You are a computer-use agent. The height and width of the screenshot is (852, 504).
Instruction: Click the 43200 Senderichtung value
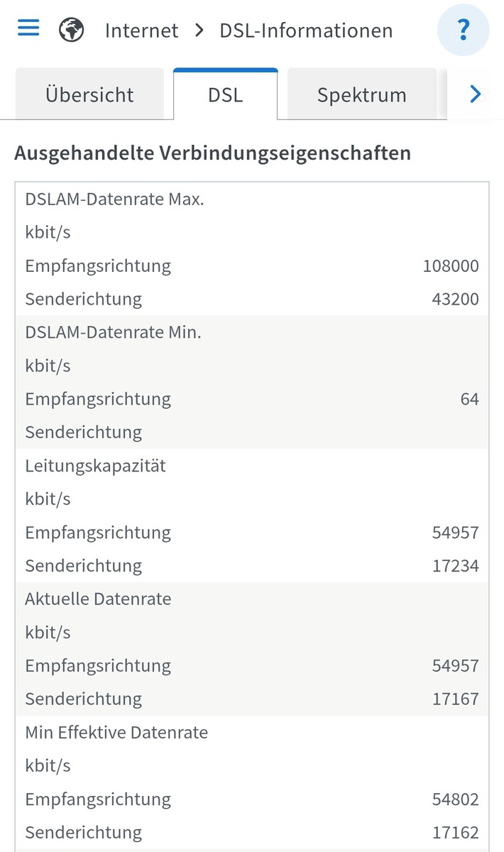(x=455, y=299)
